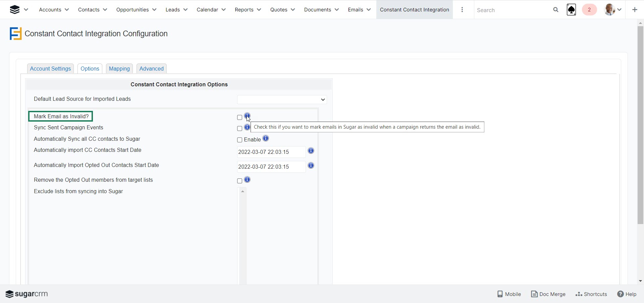Check the Mark Email as Invalid checkbox
Viewport: 644px width, 303px height.
[x=239, y=118]
